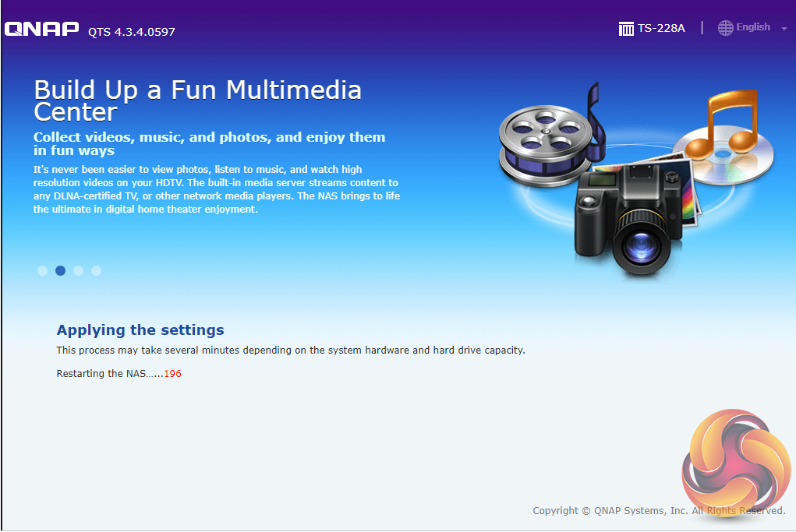The height and width of the screenshot is (532, 796).
Task: Go to the first slide dot
Action: coord(43,271)
